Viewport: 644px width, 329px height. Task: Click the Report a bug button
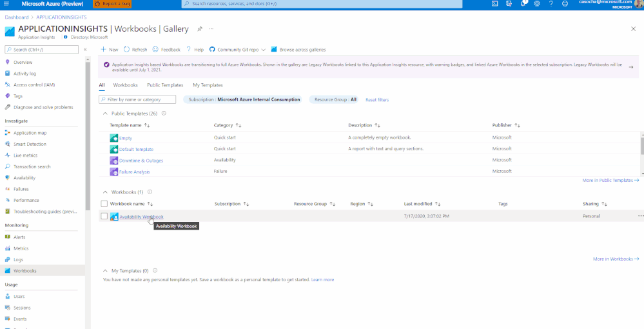point(112,4)
